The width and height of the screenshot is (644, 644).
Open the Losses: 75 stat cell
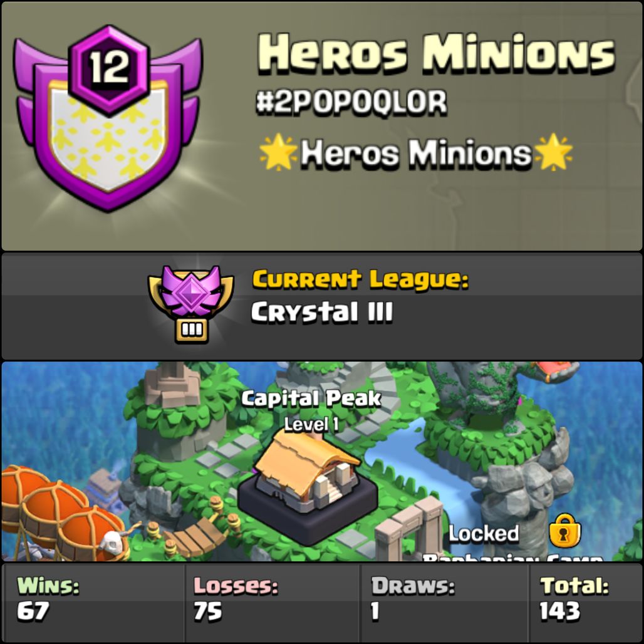point(273,601)
